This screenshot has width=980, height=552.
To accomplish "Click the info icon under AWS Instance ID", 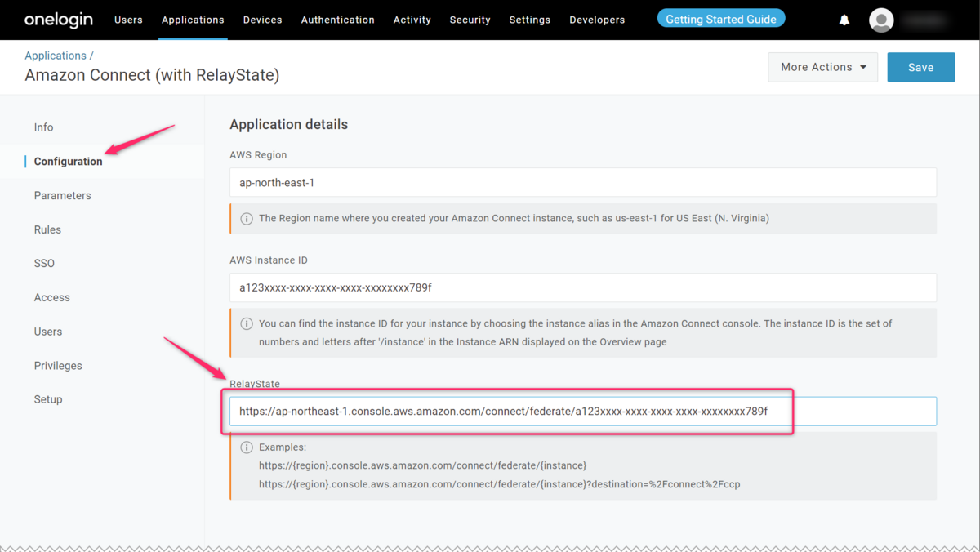I will 246,324.
